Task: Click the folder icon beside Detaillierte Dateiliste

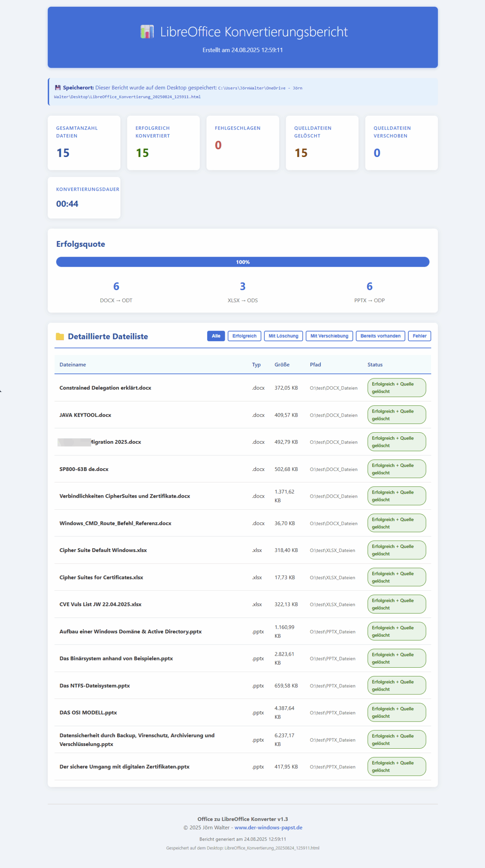Action: point(60,336)
